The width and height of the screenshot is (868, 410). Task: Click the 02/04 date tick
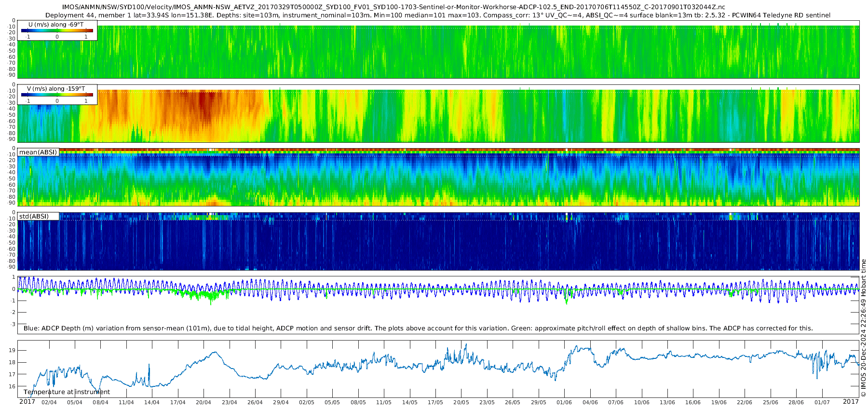49,402
